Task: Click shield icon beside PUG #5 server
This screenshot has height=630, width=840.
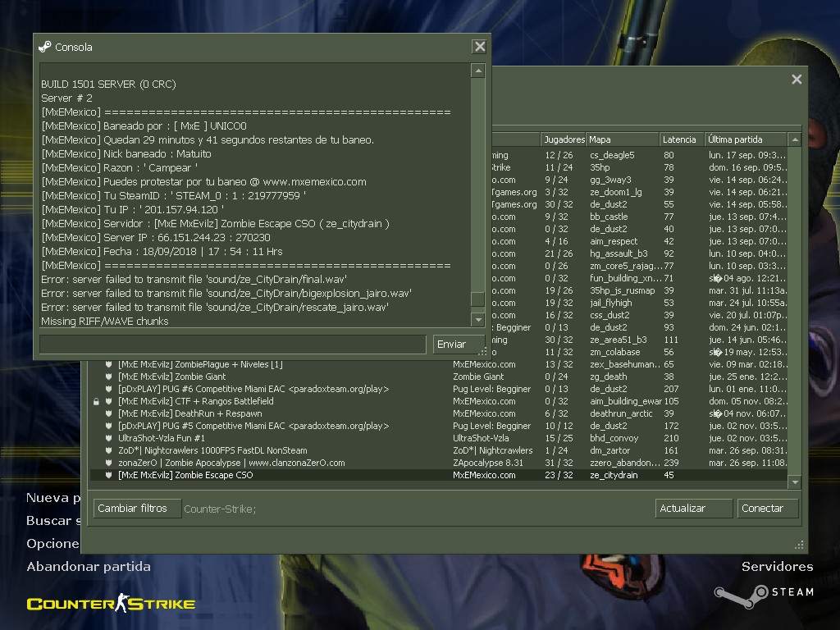Action: point(109,426)
